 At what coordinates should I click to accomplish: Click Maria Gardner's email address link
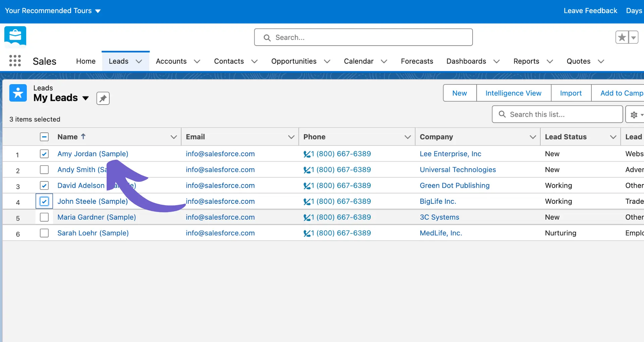pyautogui.click(x=220, y=217)
